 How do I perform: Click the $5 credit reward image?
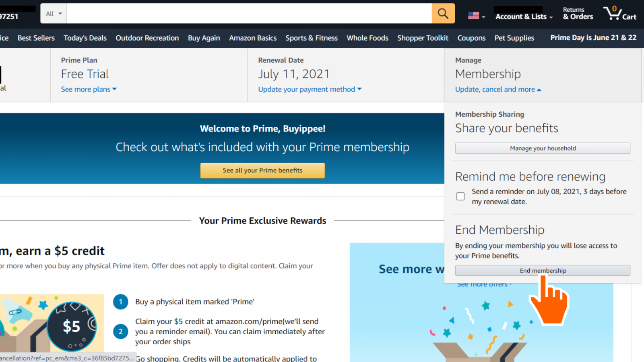[52, 323]
